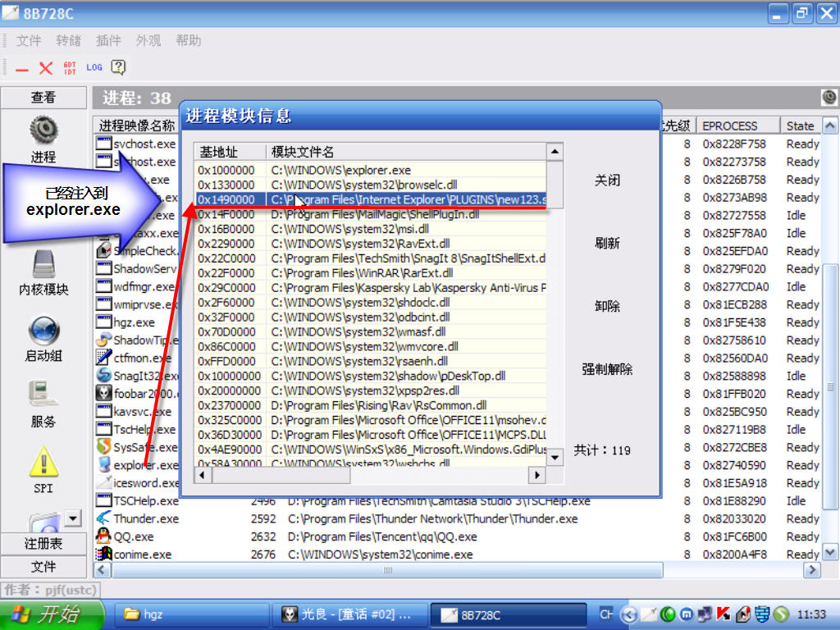Click the EPROCESS column header
The image size is (840, 630).
coord(737,126)
